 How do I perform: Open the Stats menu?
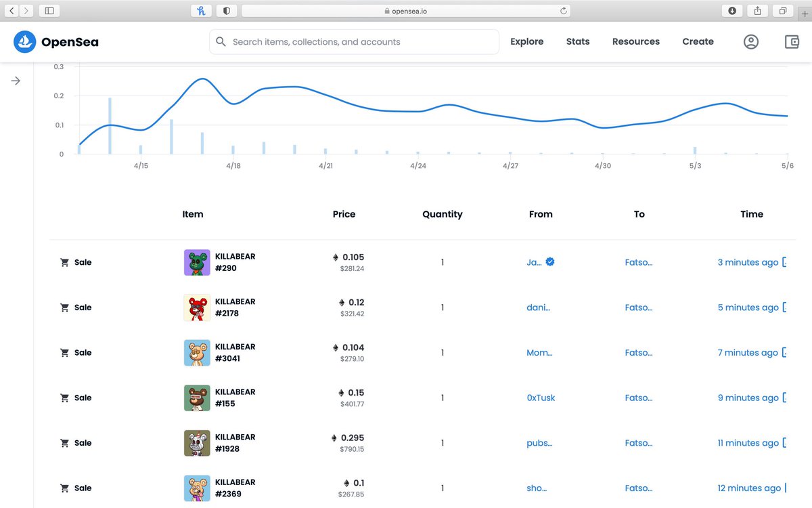point(578,41)
